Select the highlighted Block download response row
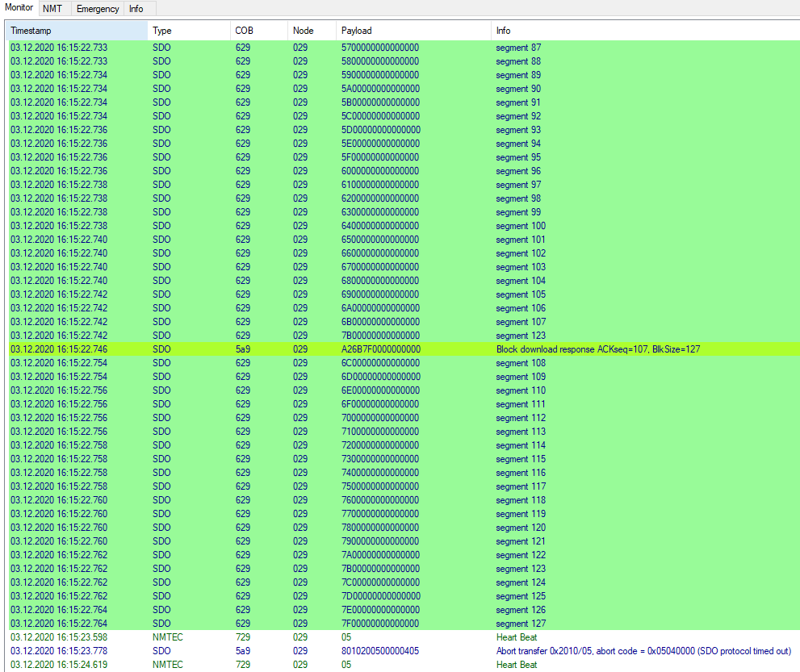 click(323, 349)
